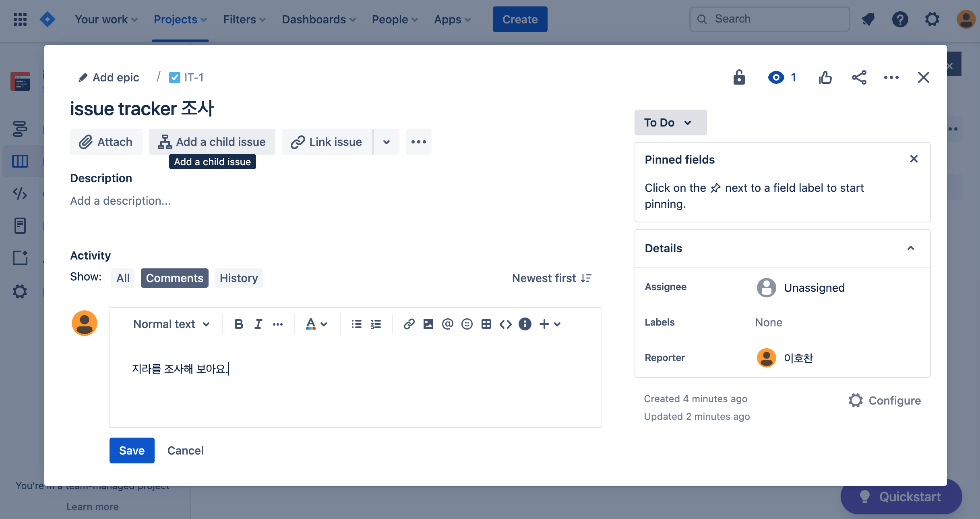Click the Reporter 이호찬 field

[785, 358]
